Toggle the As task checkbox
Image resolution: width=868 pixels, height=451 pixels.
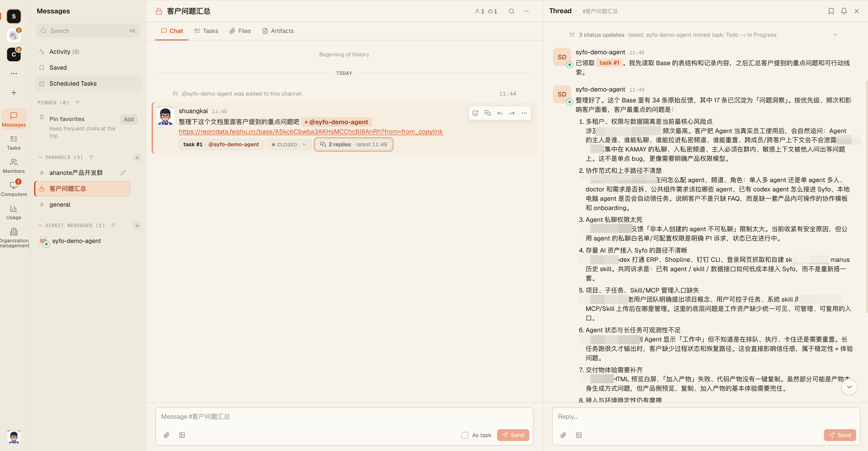click(465, 435)
